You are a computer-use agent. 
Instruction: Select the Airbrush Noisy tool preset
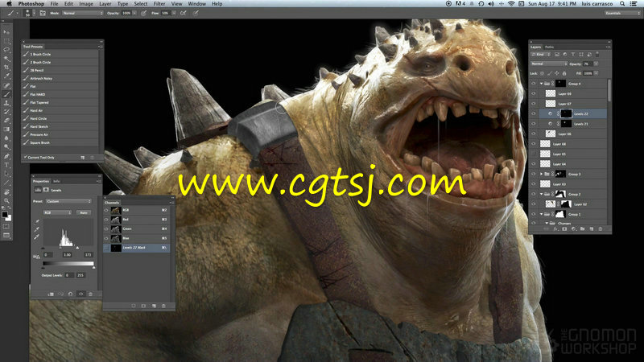coord(61,78)
